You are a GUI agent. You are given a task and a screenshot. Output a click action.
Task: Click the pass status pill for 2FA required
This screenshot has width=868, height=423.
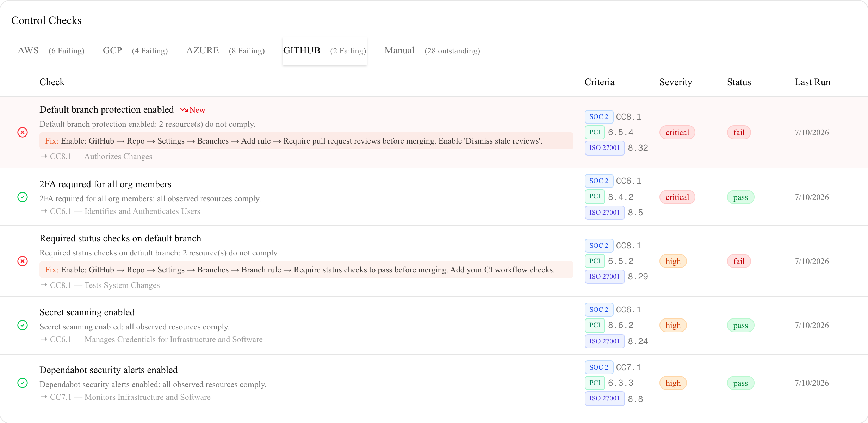[740, 197]
